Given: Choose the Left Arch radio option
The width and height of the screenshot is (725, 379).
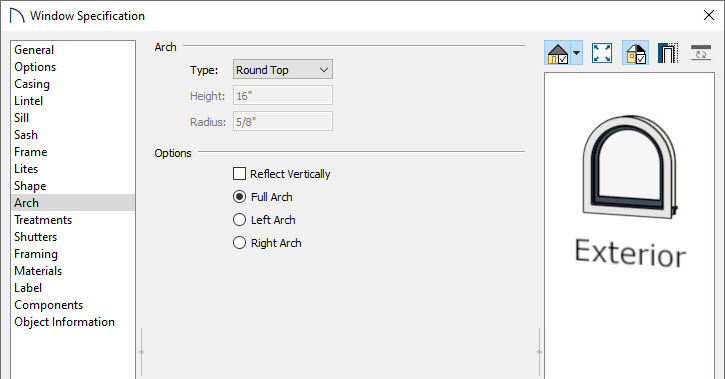Looking at the screenshot, I should coord(239,220).
